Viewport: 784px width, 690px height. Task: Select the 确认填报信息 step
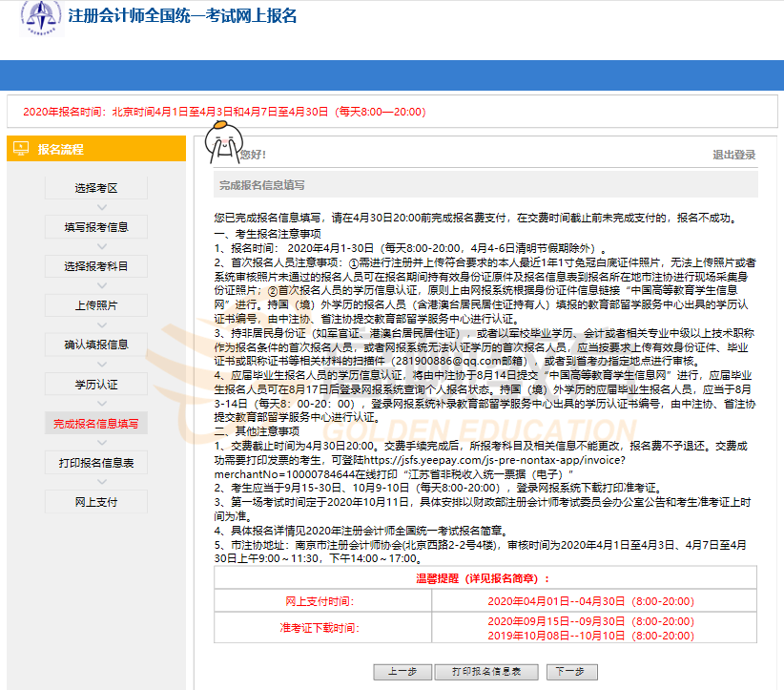click(95, 345)
